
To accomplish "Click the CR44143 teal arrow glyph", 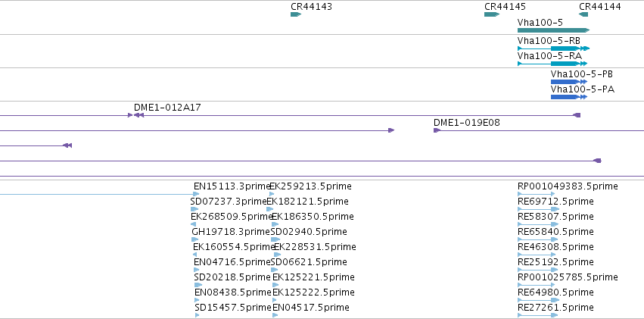I will [x=296, y=14].
